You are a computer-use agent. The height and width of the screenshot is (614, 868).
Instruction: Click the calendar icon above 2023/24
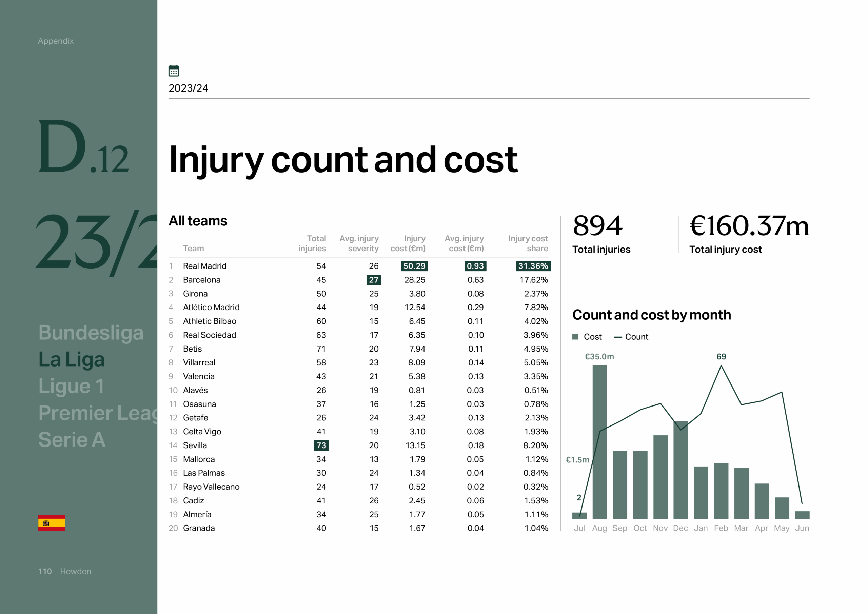click(x=174, y=71)
